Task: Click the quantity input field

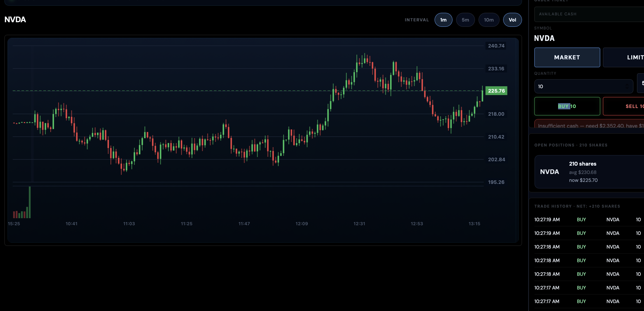Action: click(584, 86)
